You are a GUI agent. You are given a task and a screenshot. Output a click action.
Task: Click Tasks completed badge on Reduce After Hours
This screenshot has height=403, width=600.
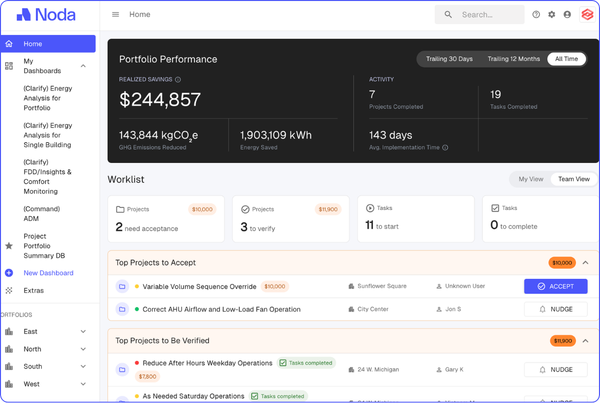[x=306, y=363]
